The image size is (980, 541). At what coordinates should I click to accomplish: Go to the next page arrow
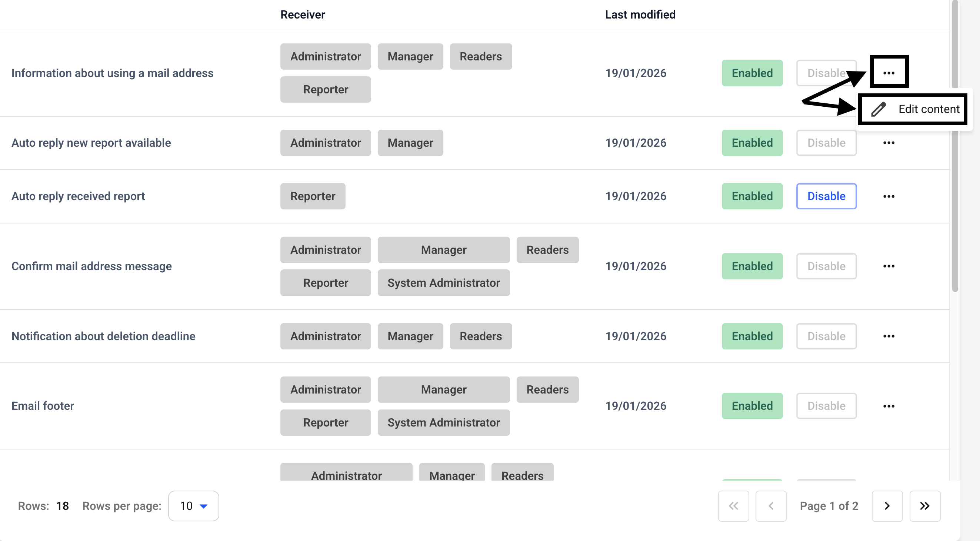[x=887, y=505]
